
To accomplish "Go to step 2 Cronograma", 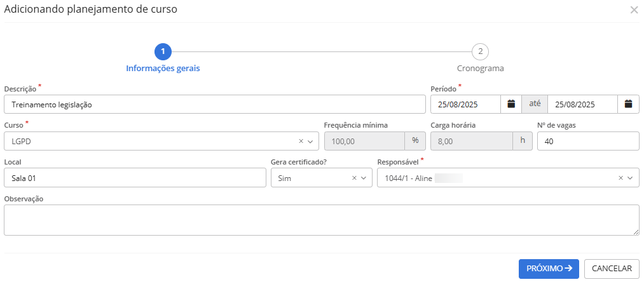I will pyautogui.click(x=480, y=51).
